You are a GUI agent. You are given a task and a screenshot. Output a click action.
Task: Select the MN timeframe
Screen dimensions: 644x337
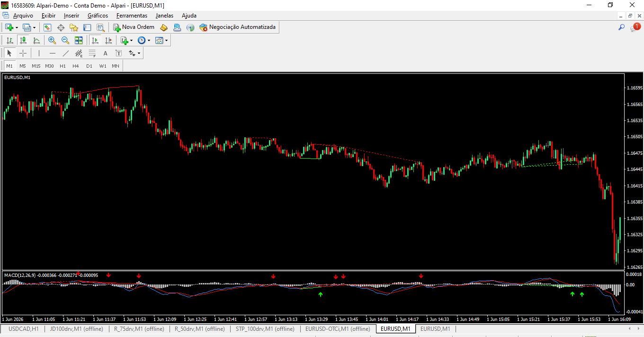coord(116,66)
